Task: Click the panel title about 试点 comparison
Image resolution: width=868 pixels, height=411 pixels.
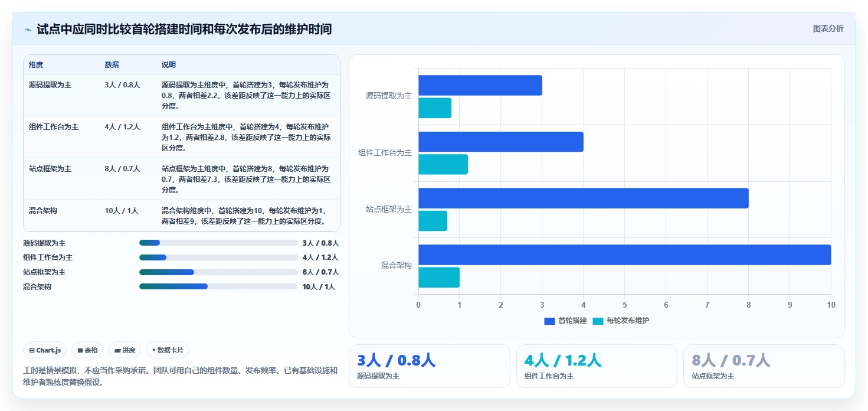Action: 184,29
